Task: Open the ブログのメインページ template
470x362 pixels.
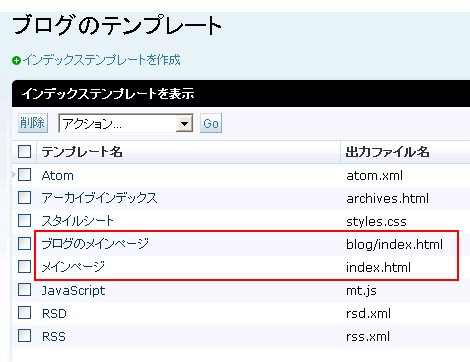Action: (x=95, y=244)
